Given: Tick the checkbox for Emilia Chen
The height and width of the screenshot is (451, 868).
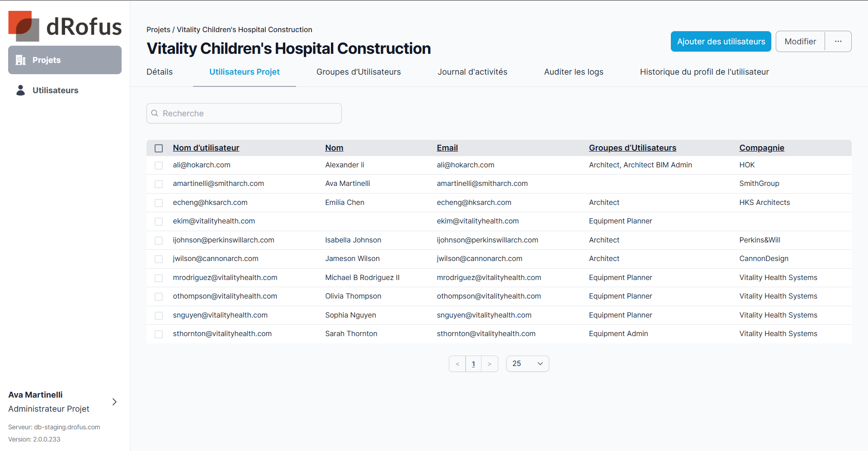Looking at the screenshot, I should [159, 203].
